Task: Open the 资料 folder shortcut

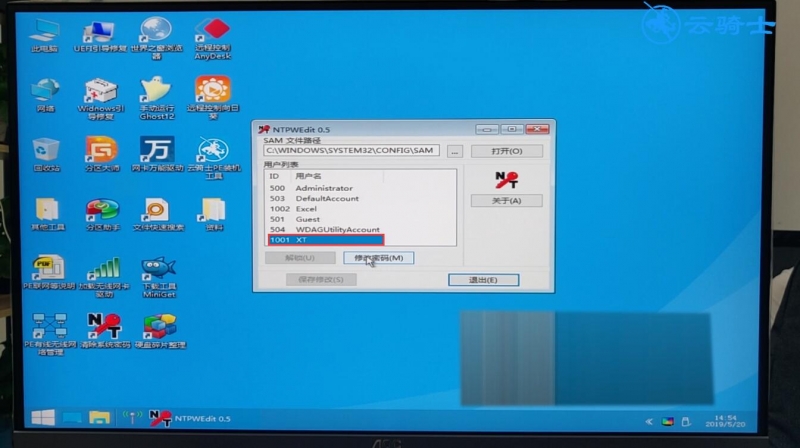Action: [x=214, y=214]
